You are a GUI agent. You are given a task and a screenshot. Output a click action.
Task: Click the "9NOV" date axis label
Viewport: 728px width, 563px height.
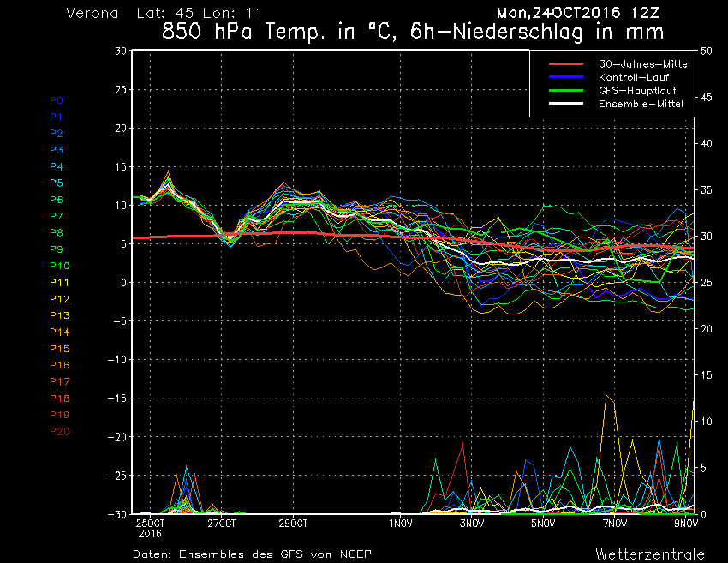tap(686, 524)
